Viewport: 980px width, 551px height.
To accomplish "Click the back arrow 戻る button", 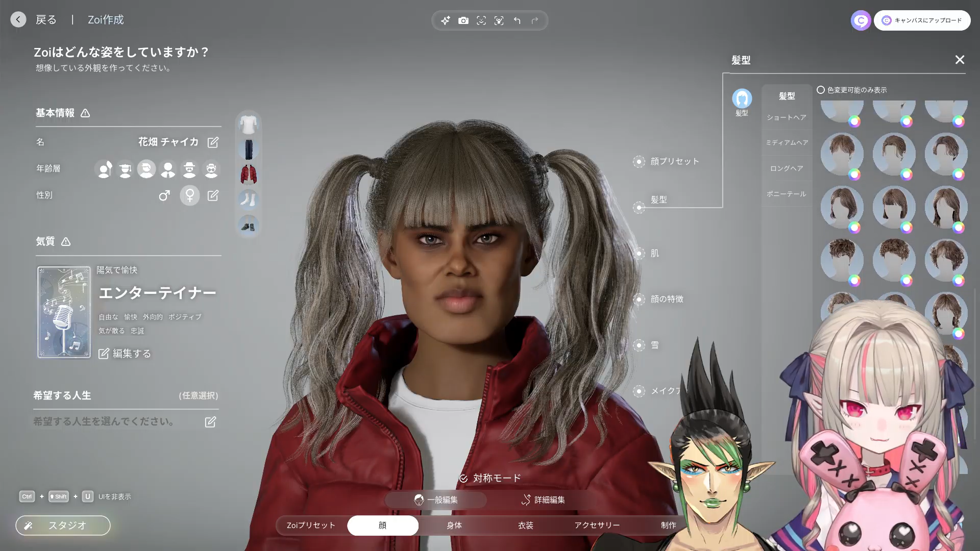I will (18, 19).
